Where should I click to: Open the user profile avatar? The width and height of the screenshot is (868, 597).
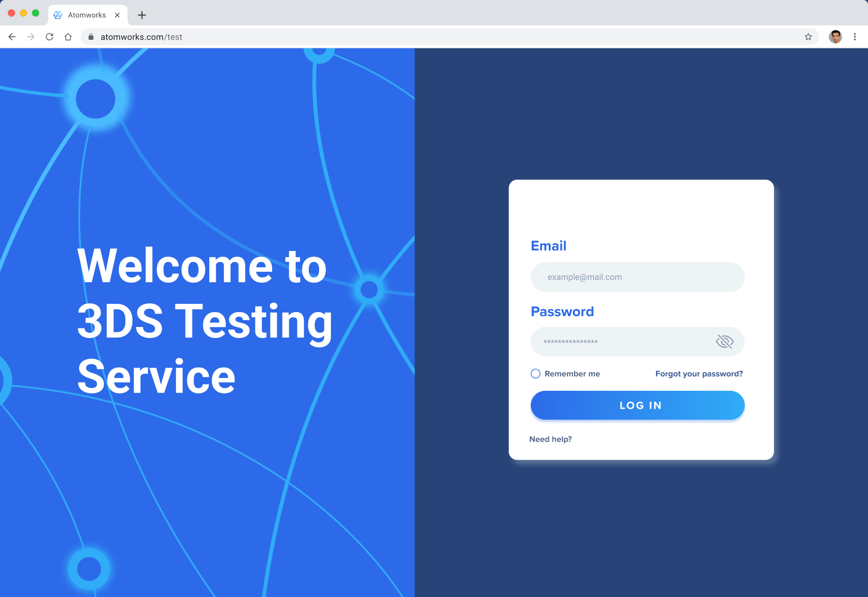(x=835, y=37)
